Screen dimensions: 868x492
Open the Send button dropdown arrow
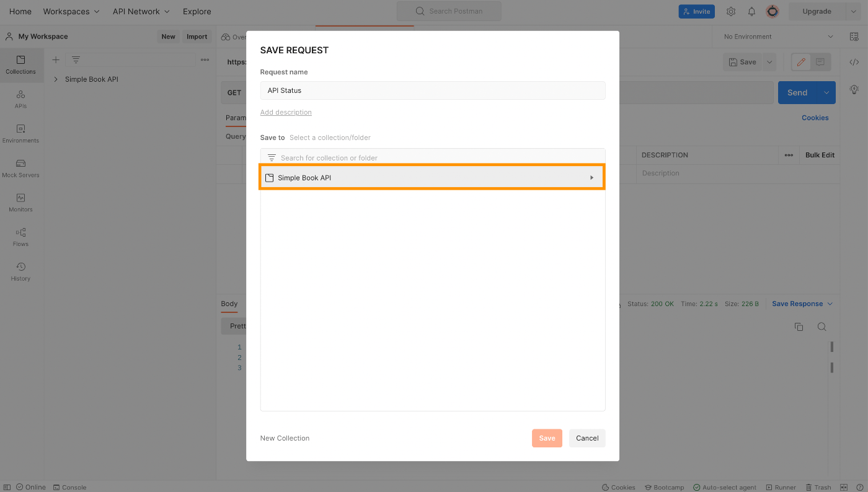pos(826,92)
